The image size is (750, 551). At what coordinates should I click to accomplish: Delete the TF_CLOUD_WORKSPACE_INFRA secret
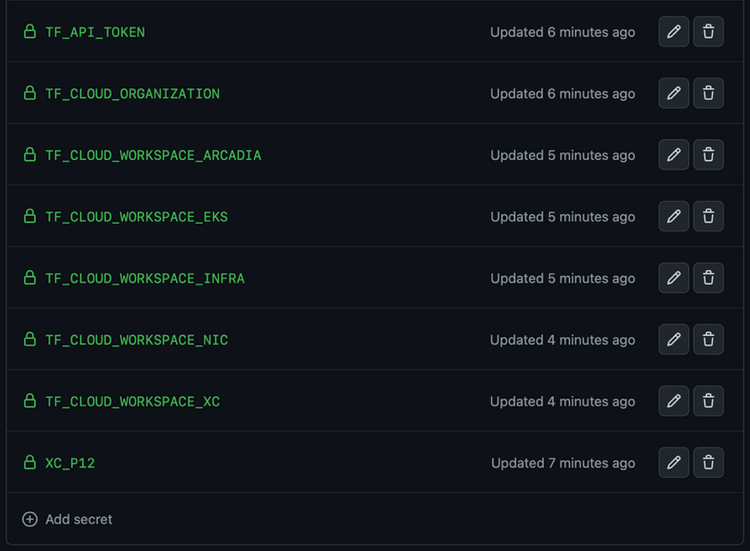tap(708, 278)
